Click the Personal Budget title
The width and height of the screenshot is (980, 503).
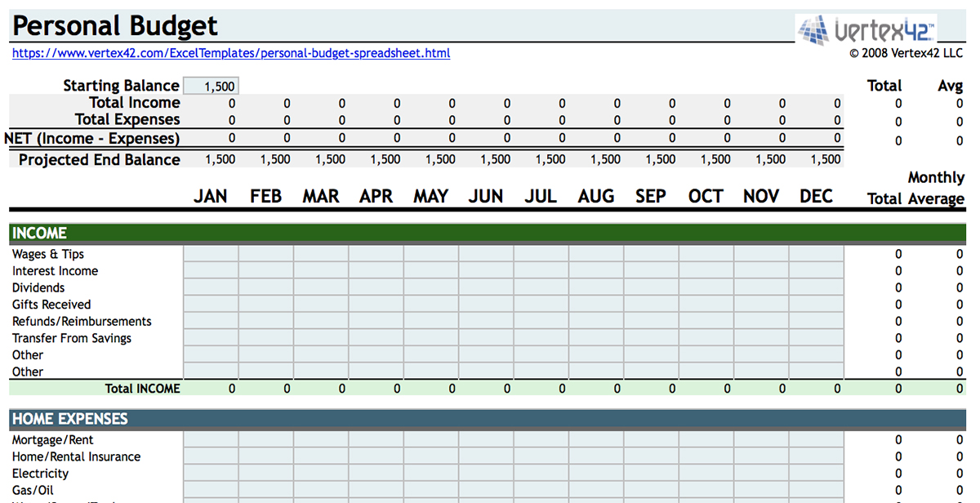[115, 26]
